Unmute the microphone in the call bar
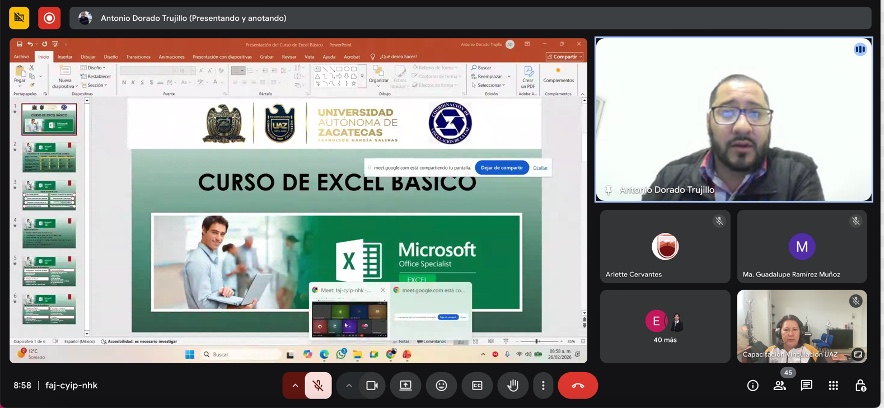This screenshot has width=884, height=408. [x=319, y=385]
